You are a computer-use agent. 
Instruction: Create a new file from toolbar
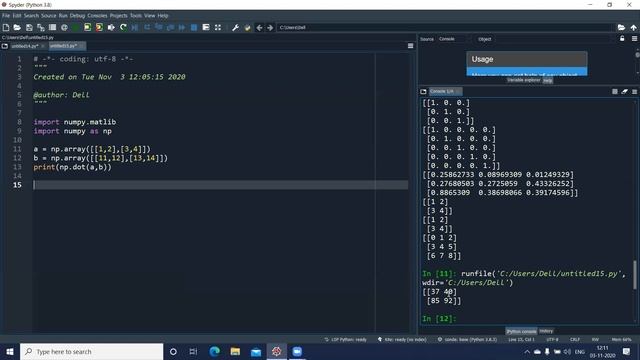pyautogui.click(x=6, y=27)
